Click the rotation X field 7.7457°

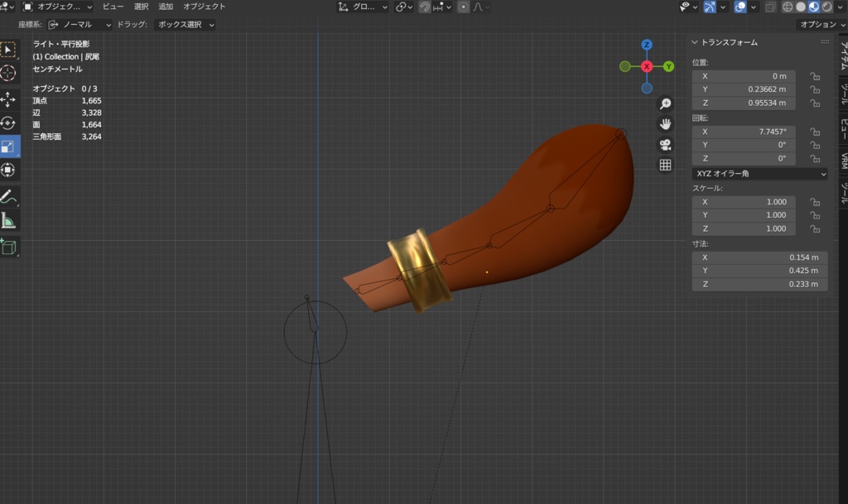pos(744,132)
